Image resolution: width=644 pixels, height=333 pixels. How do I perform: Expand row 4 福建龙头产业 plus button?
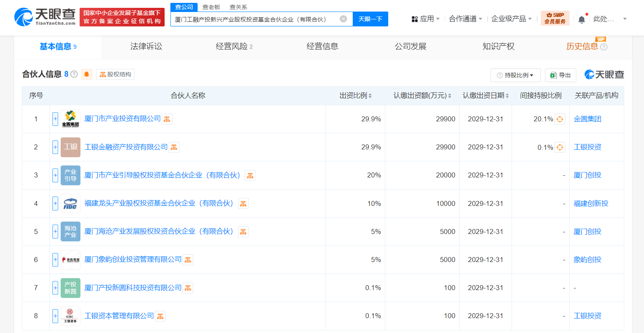click(x=55, y=203)
